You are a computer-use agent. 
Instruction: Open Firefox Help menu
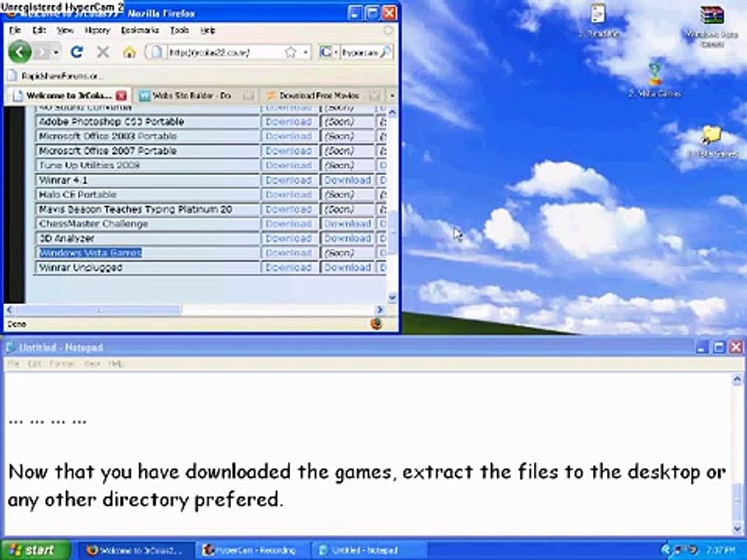click(208, 30)
